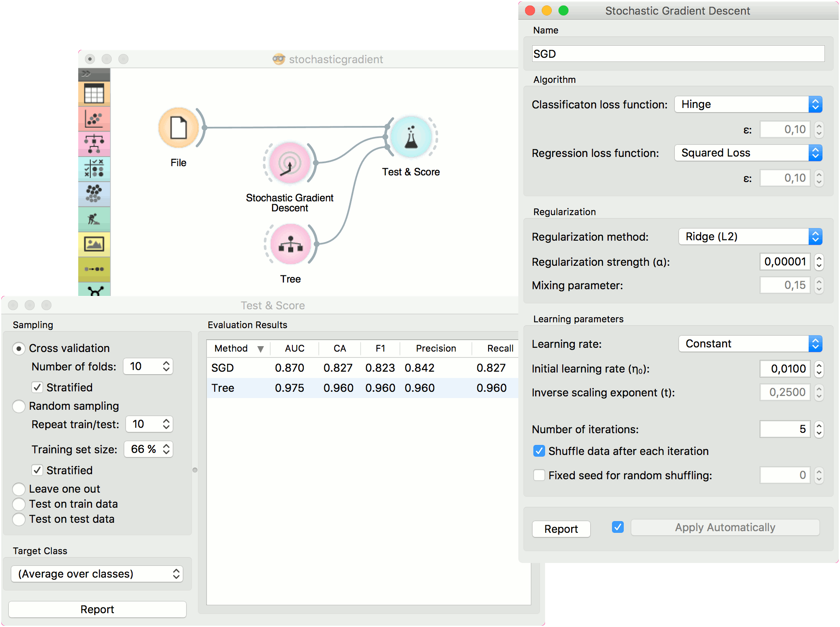This screenshot has width=840, height=627.
Task: Enable Fixed seed for random shuffling
Action: tap(539, 475)
